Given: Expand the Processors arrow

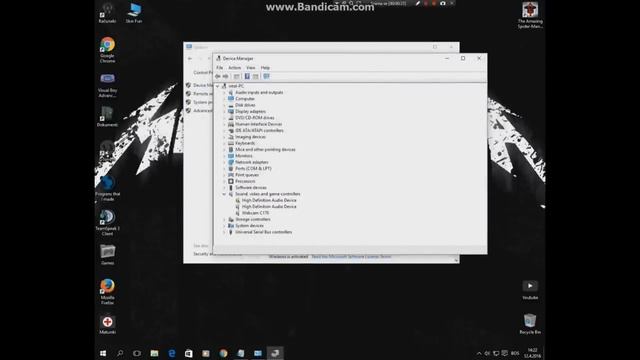Looking at the screenshot, I should pyautogui.click(x=224, y=181).
